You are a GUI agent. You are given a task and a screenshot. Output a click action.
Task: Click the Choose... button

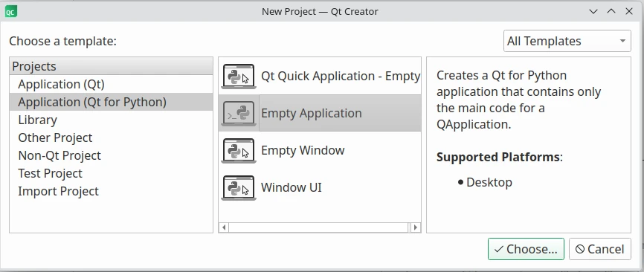526,249
